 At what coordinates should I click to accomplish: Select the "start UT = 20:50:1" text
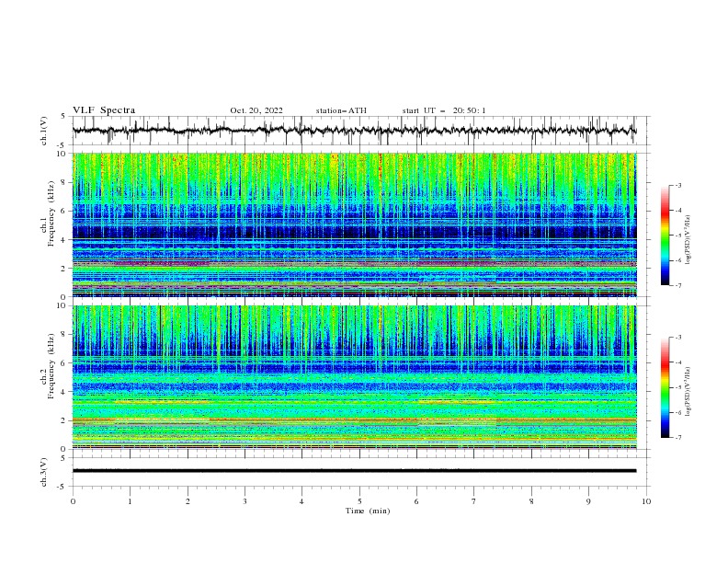[444, 110]
